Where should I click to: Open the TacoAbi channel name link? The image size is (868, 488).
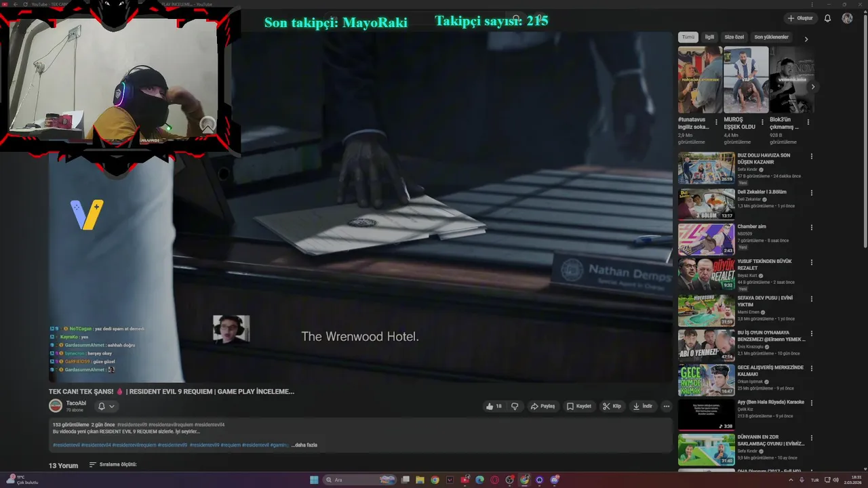coord(76,403)
